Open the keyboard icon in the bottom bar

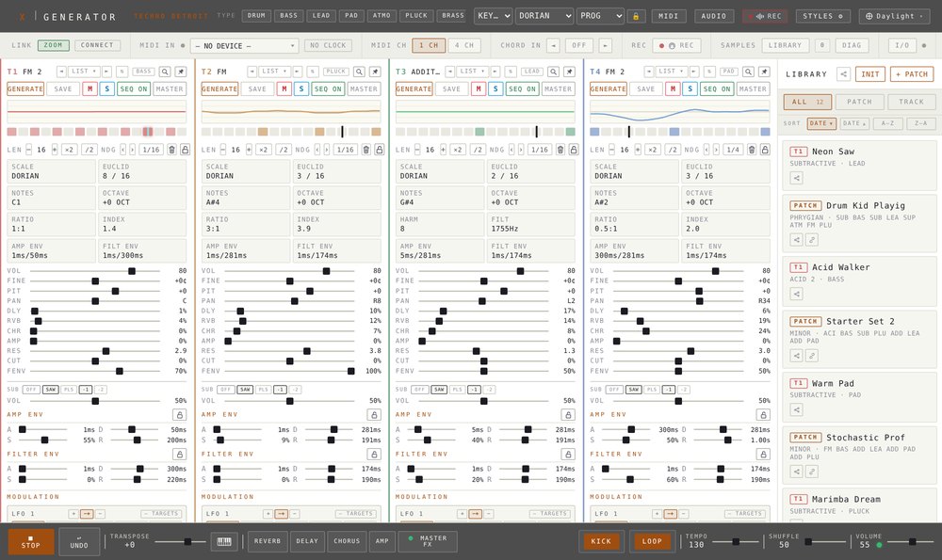(224, 541)
